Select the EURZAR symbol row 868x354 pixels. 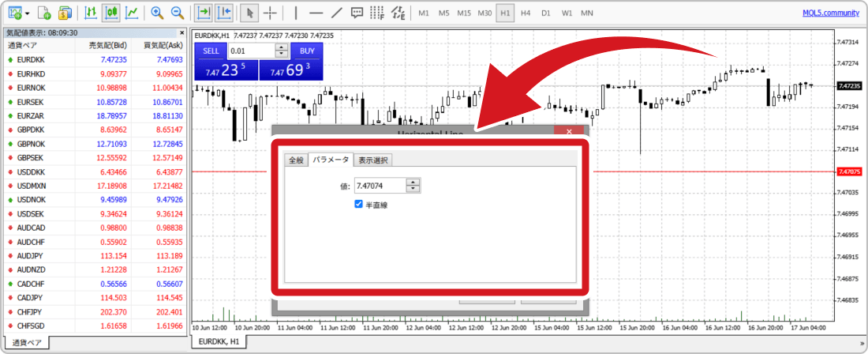tap(95, 116)
